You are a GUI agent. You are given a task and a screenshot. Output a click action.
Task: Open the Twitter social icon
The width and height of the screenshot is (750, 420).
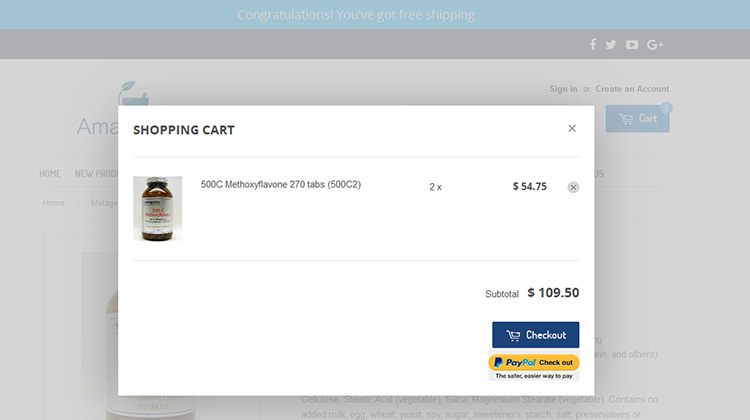[x=610, y=44]
